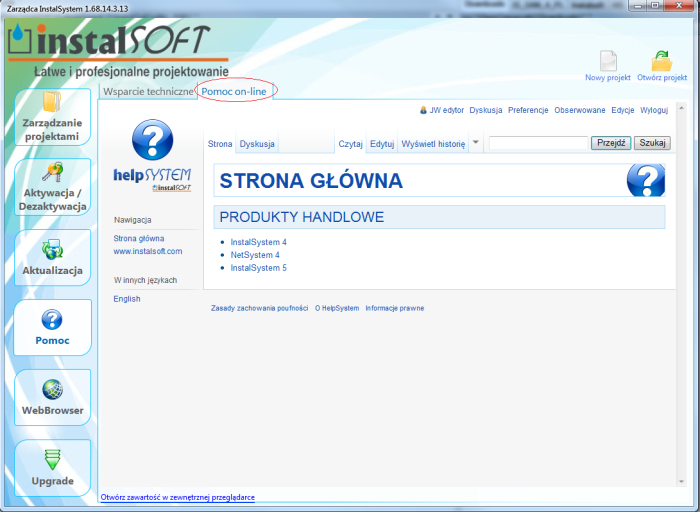Open the Preferencje link
Viewport: 700px width, 512px height.
[528, 110]
